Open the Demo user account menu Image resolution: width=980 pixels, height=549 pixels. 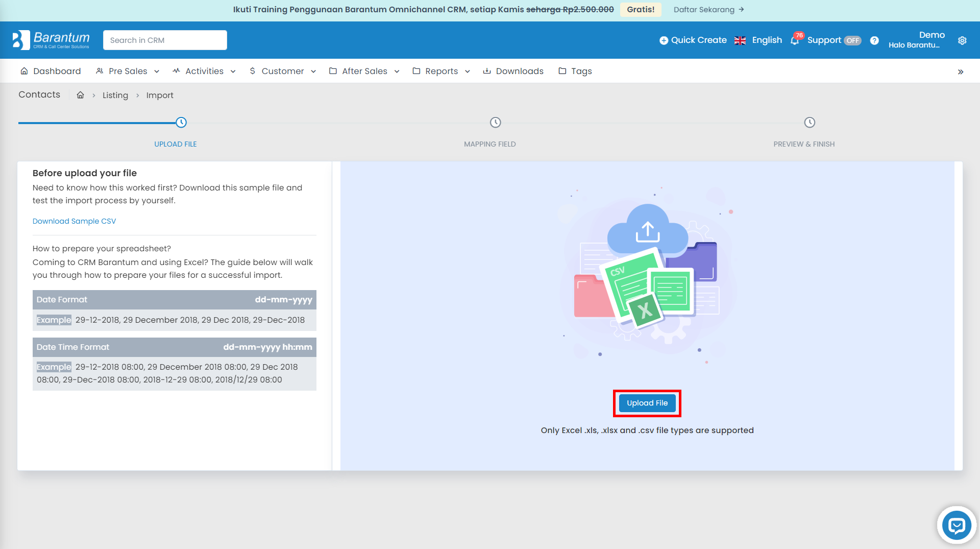tap(916, 40)
